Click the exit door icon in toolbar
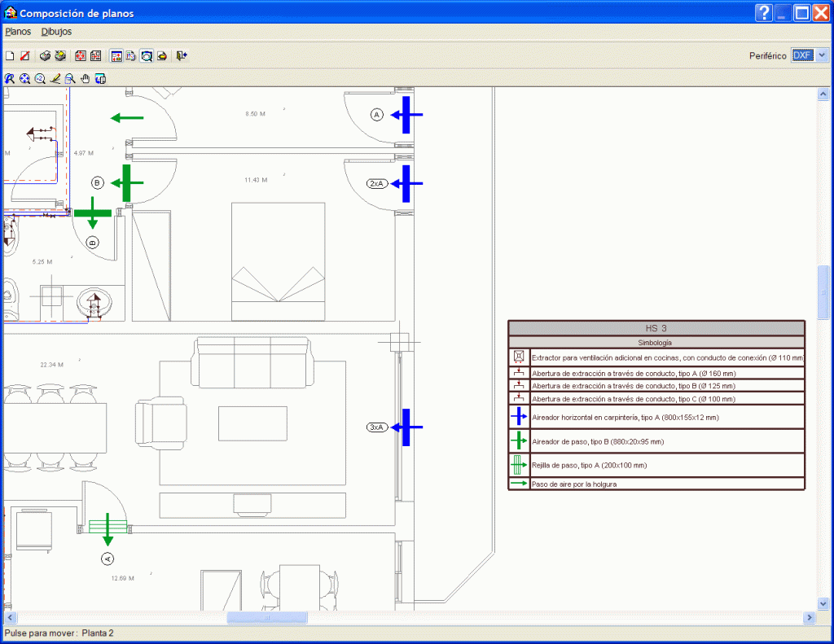This screenshot has height=644, width=834. pyautogui.click(x=182, y=56)
